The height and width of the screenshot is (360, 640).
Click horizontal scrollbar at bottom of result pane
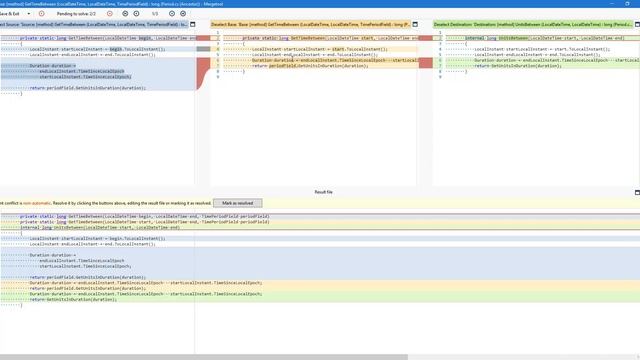click(x=204, y=357)
